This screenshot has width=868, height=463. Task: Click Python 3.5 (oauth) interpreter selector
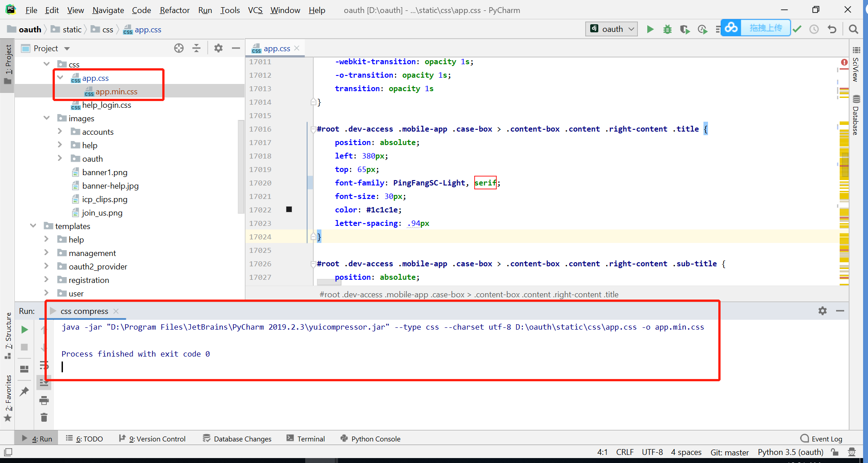pos(791,452)
